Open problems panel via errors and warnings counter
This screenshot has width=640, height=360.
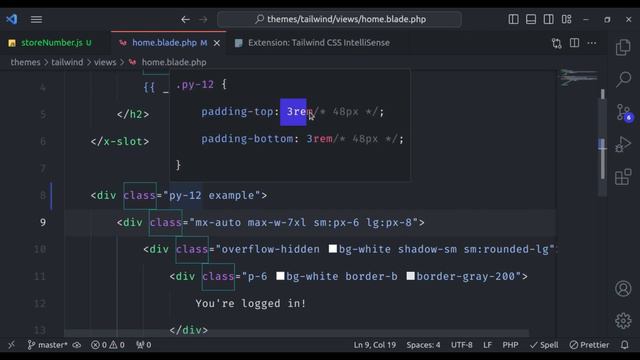108,345
